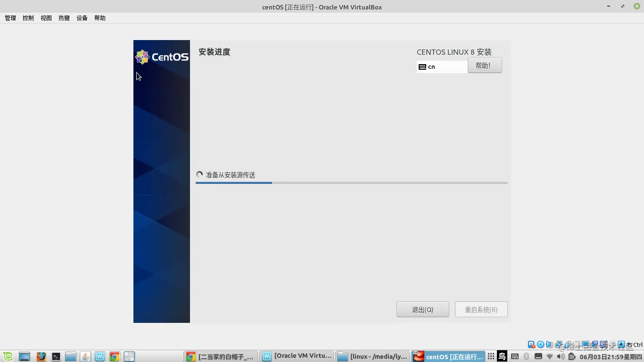Click the input method tray icon
This screenshot has width=644, height=362.
coord(502,356)
